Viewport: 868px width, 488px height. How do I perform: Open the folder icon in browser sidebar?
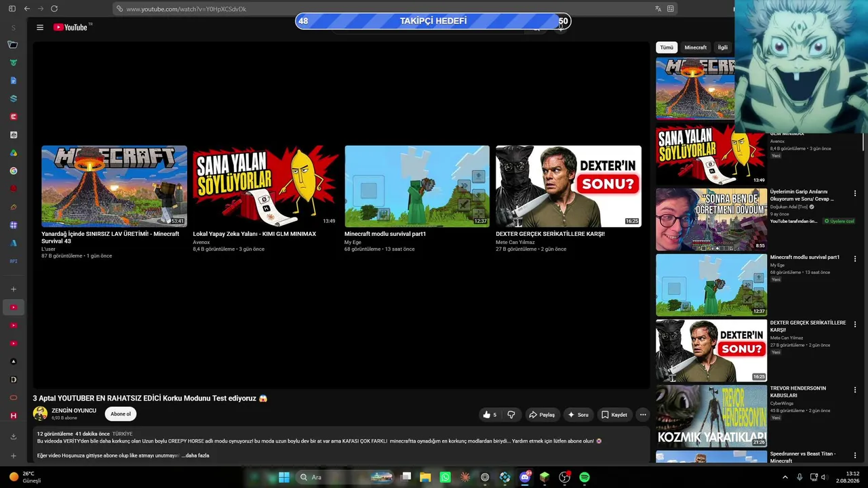click(13, 45)
